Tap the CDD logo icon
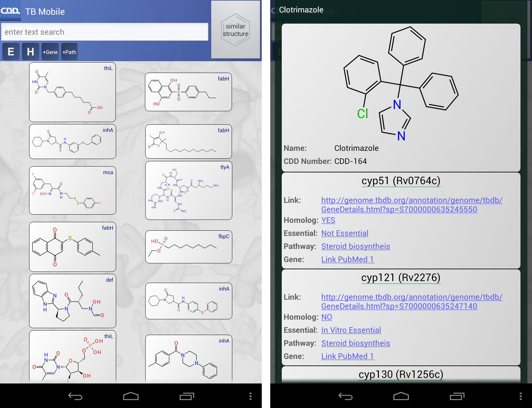 [x=10, y=11]
